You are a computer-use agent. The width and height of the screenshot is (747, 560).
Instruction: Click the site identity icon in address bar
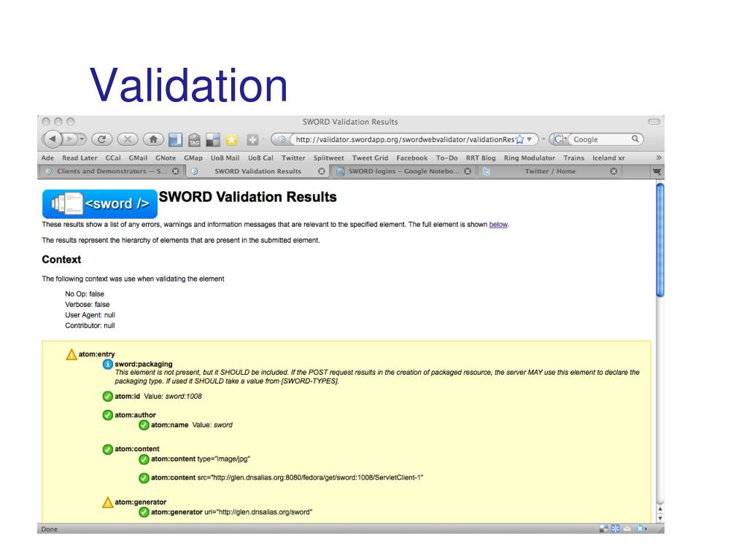coord(282,139)
